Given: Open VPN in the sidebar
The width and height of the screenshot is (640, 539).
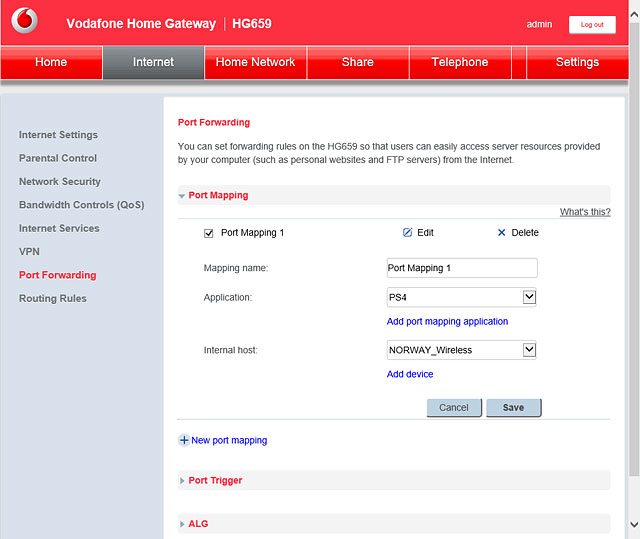Looking at the screenshot, I should 29,251.
